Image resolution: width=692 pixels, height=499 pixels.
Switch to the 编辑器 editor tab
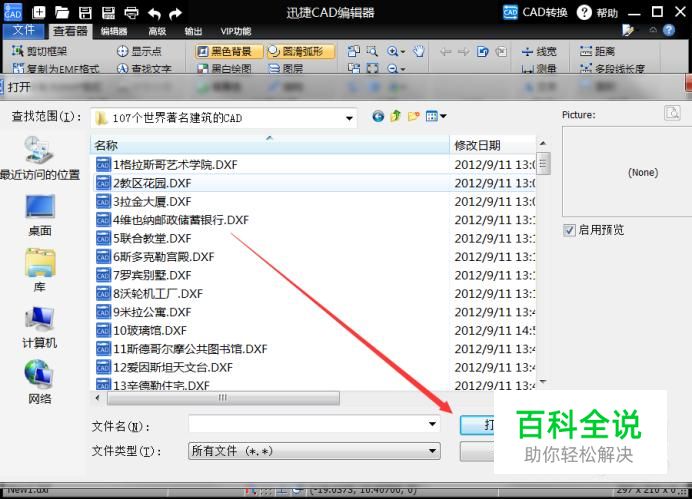[x=114, y=31]
